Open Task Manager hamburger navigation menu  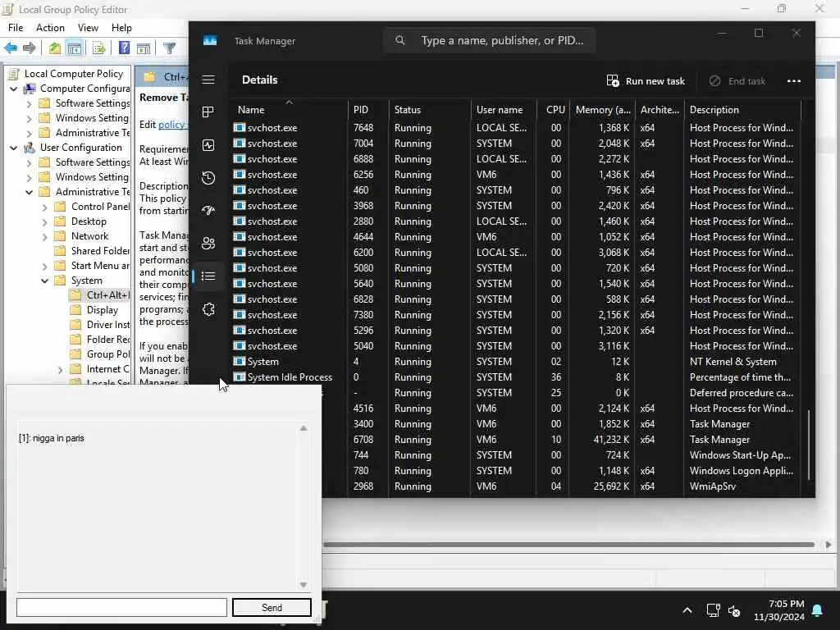click(208, 80)
